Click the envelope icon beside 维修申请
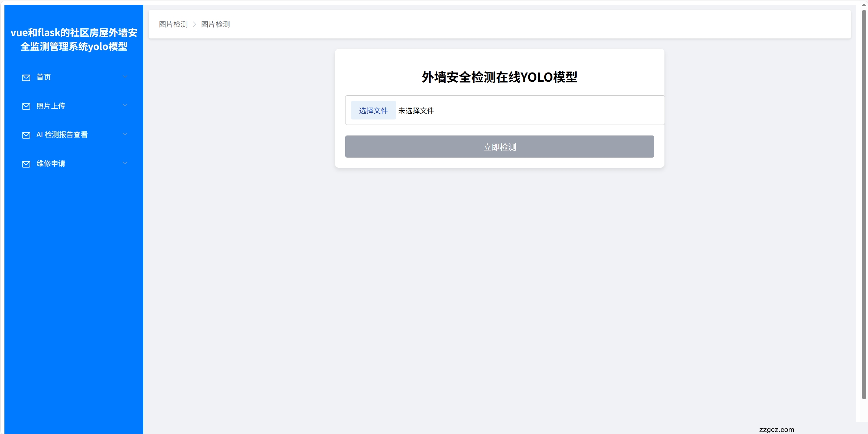Viewport: 868px width, 434px height. click(26, 164)
